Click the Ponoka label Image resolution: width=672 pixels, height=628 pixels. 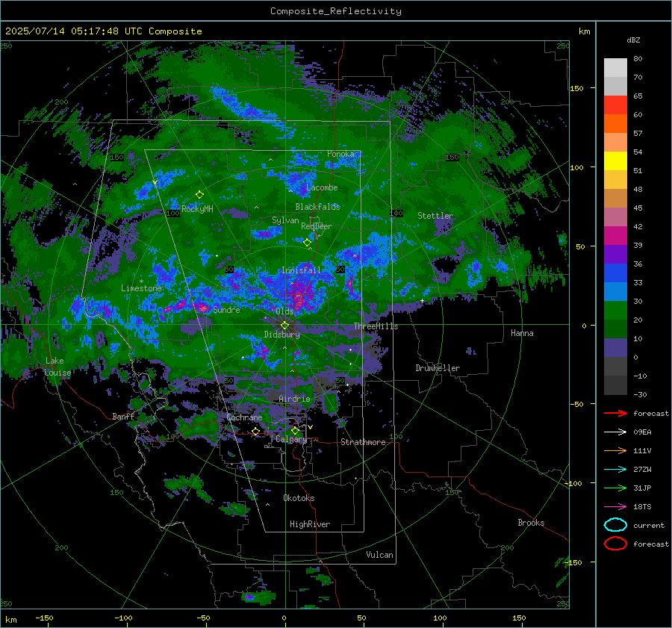click(x=340, y=154)
